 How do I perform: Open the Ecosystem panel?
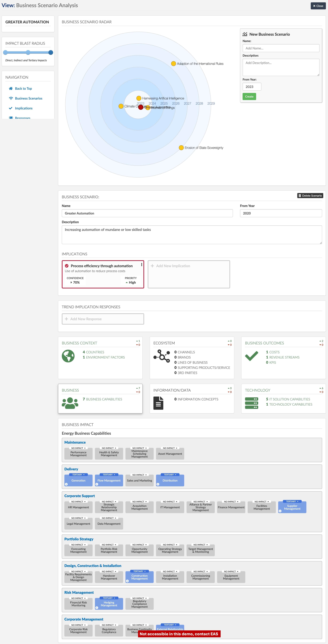[x=192, y=358]
